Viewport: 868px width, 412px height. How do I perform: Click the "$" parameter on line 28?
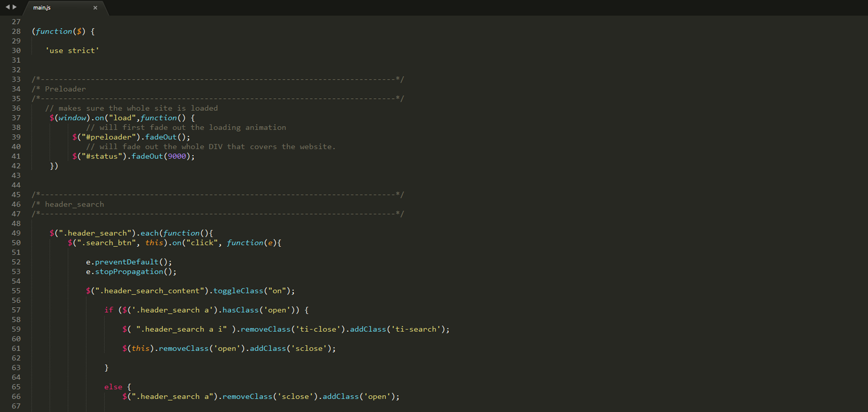click(x=79, y=31)
